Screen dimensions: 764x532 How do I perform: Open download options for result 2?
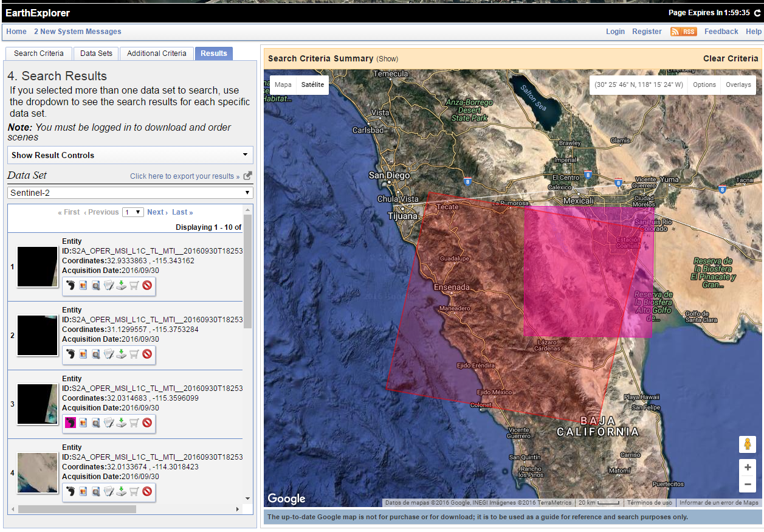click(122, 354)
